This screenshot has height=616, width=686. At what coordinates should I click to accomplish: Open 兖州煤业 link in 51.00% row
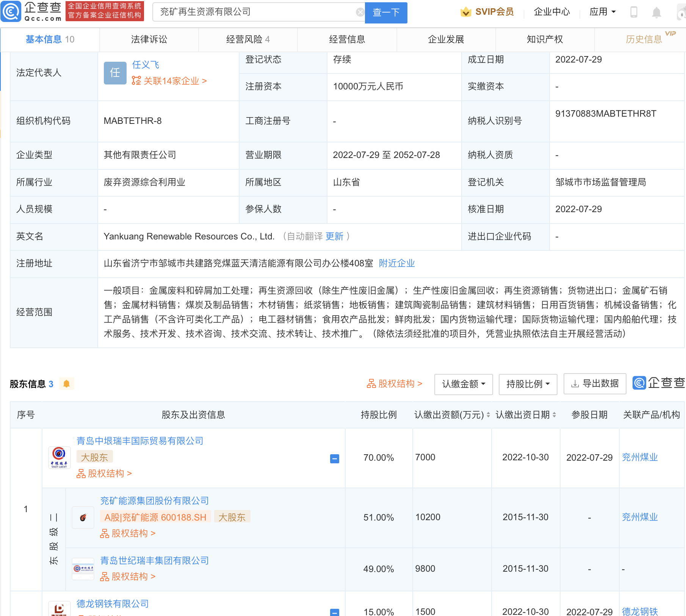640,517
